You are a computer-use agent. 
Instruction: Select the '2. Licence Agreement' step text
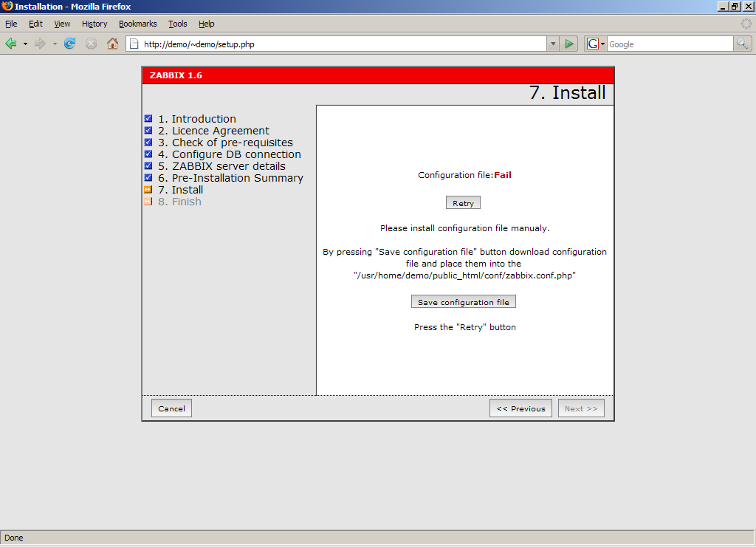[x=213, y=131]
